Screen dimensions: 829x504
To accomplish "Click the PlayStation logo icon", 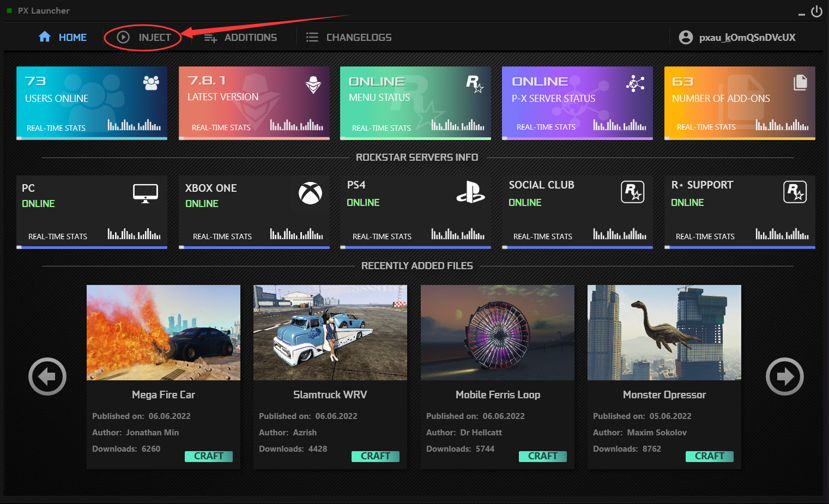I will click(x=470, y=192).
